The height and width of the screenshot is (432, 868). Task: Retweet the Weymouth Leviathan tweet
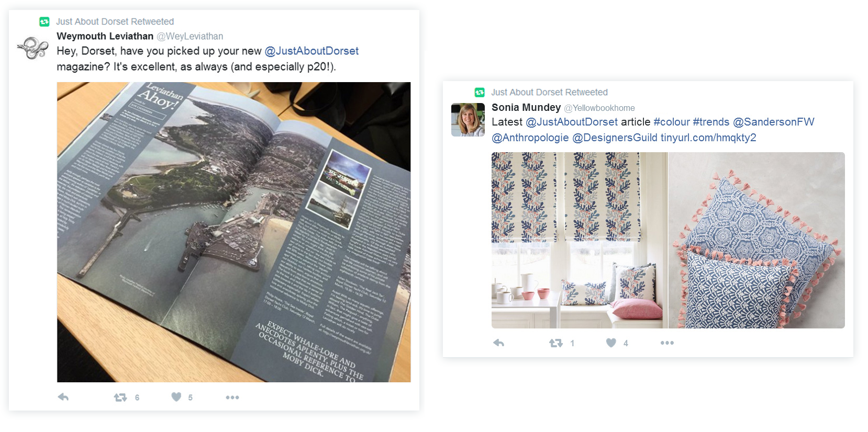point(120,397)
